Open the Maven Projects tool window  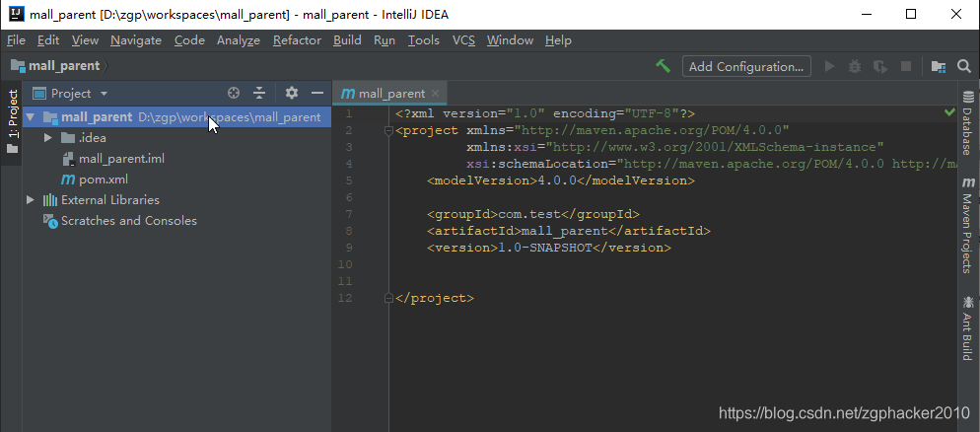968,225
